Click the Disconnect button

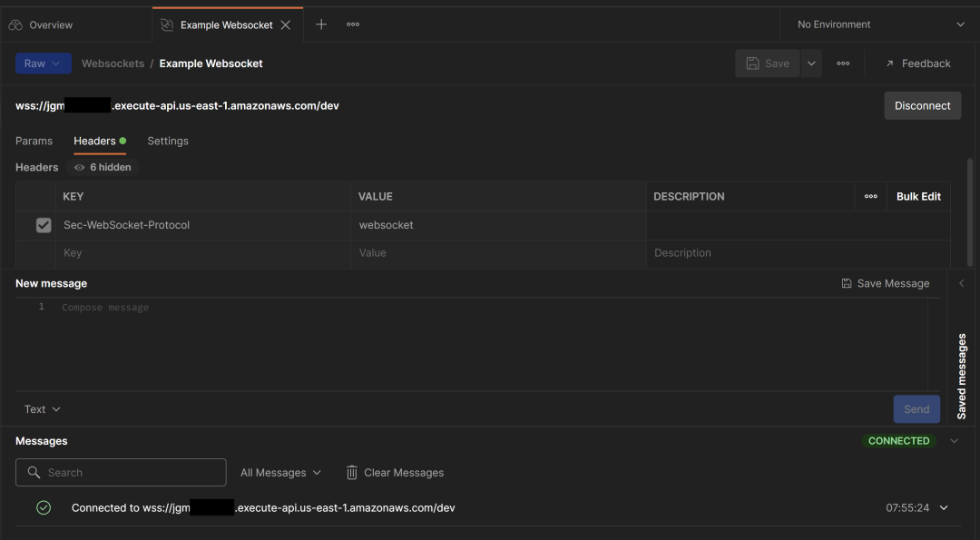(922, 105)
